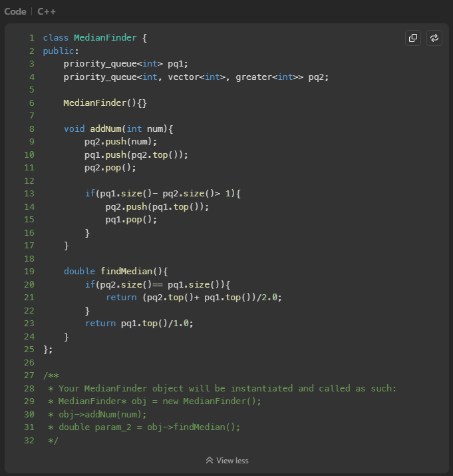Click line number 32 in the gutter
The height and width of the screenshot is (476, 453).
(x=29, y=441)
